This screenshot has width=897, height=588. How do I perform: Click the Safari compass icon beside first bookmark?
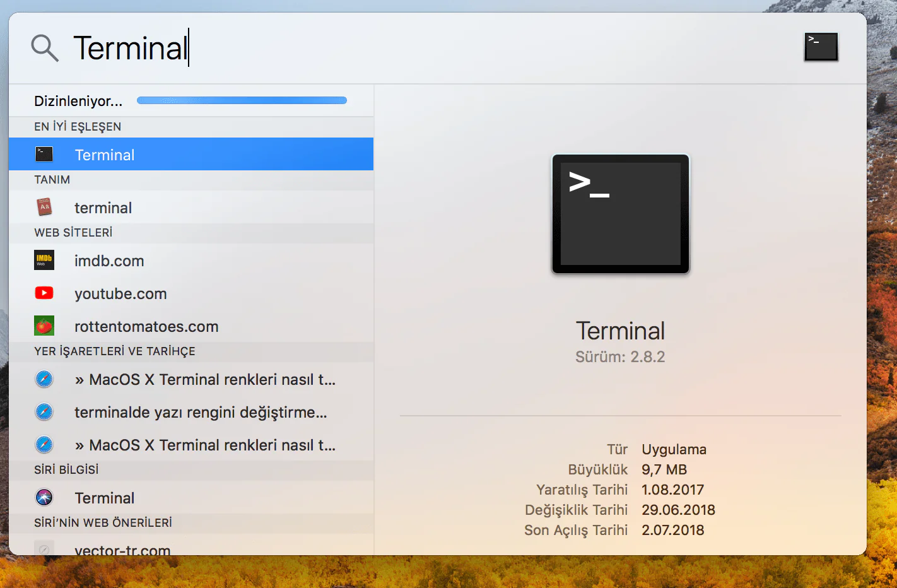44,379
